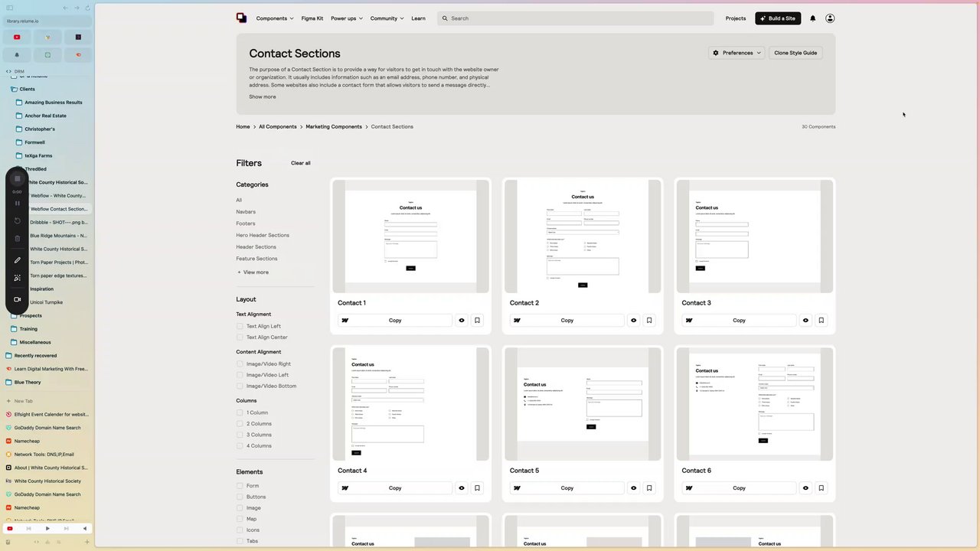Select the Navbars category

click(246, 212)
